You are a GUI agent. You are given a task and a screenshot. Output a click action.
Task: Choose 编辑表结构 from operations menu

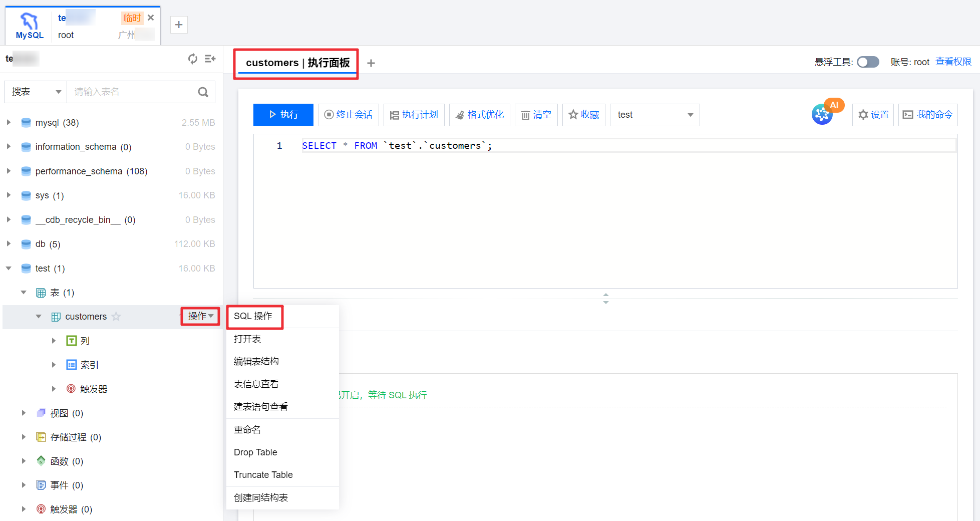pyautogui.click(x=256, y=361)
